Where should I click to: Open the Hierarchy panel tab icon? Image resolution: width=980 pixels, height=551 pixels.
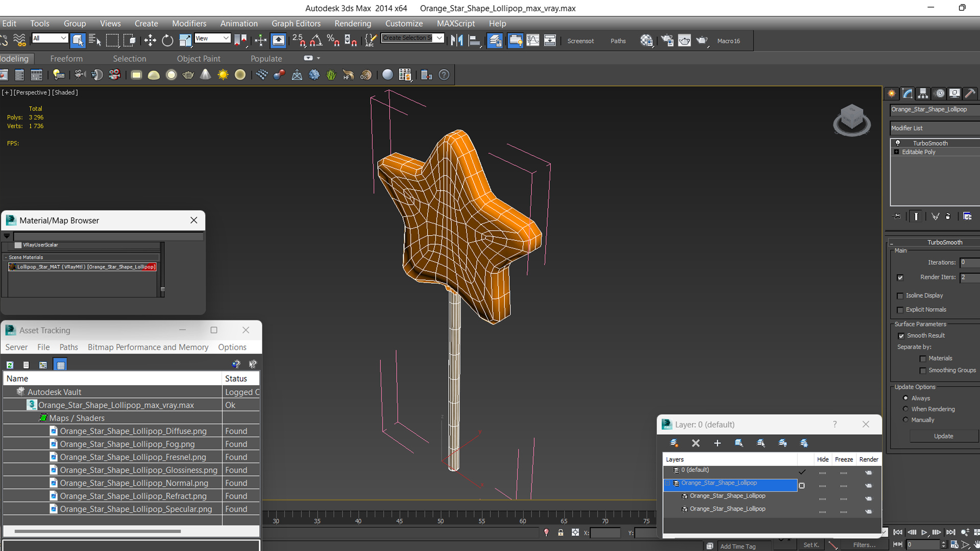(x=923, y=93)
